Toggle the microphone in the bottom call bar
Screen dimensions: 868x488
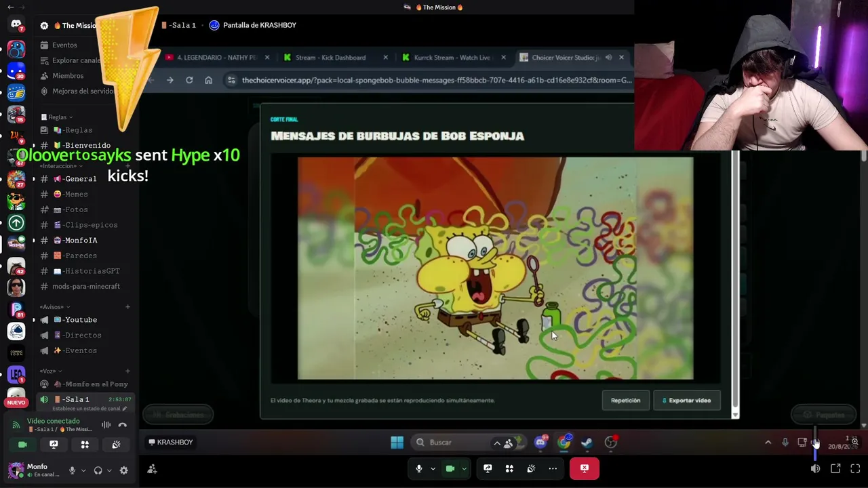pyautogui.click(x=419, y=468)
